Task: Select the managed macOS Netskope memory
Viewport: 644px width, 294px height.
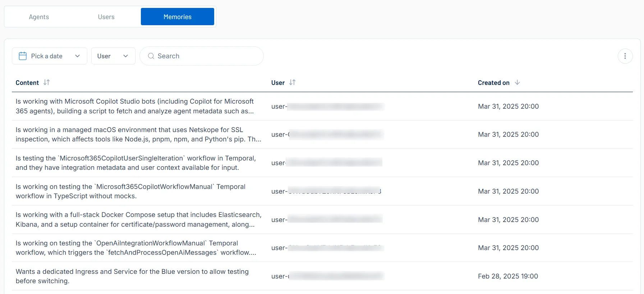Action: 322,135
